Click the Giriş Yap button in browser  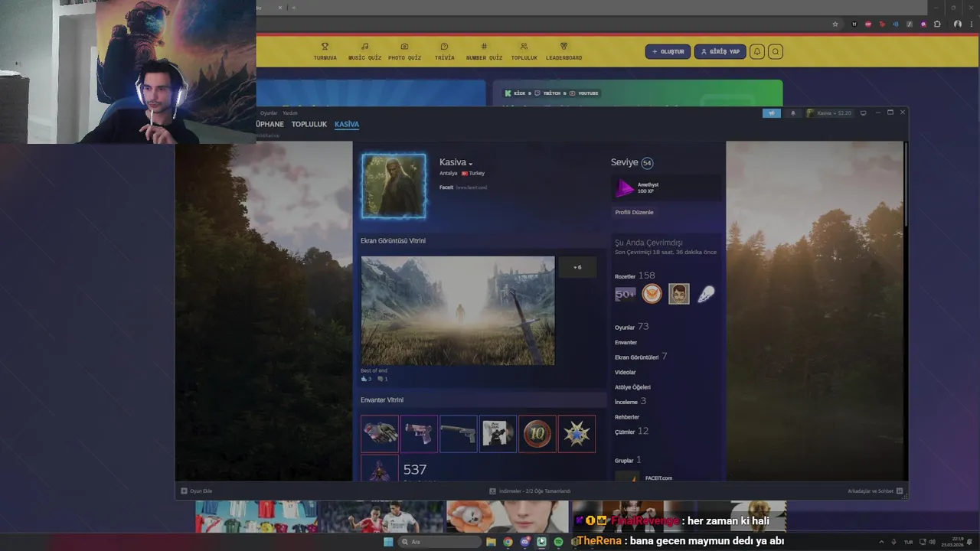pos(720,51)
